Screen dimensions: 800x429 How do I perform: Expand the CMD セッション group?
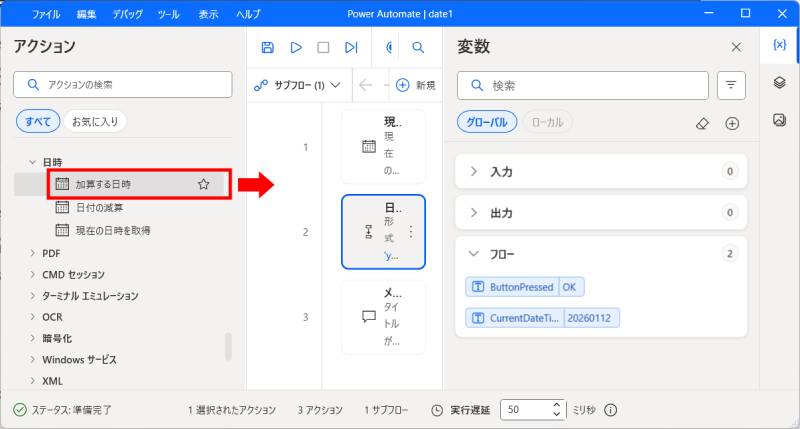(x=33, y=274)
